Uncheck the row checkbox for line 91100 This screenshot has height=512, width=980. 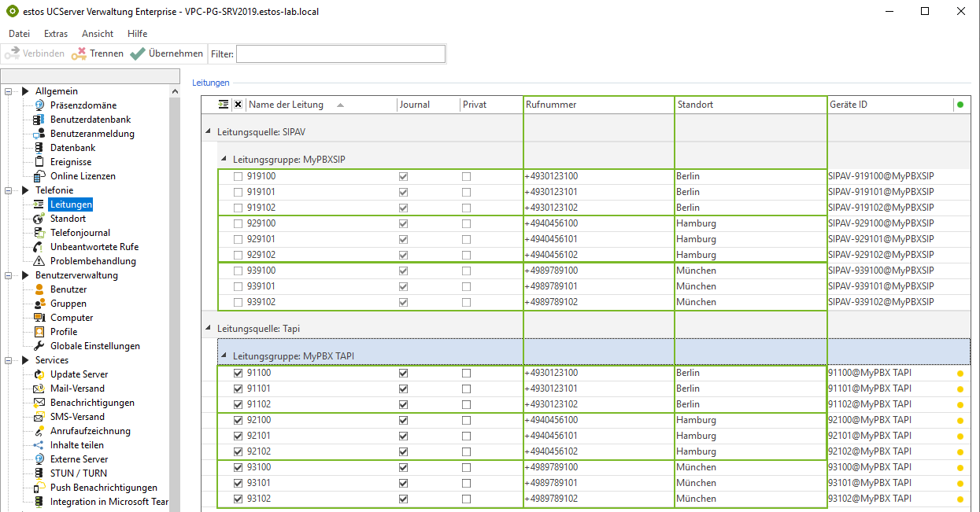[x=238, y=373]
